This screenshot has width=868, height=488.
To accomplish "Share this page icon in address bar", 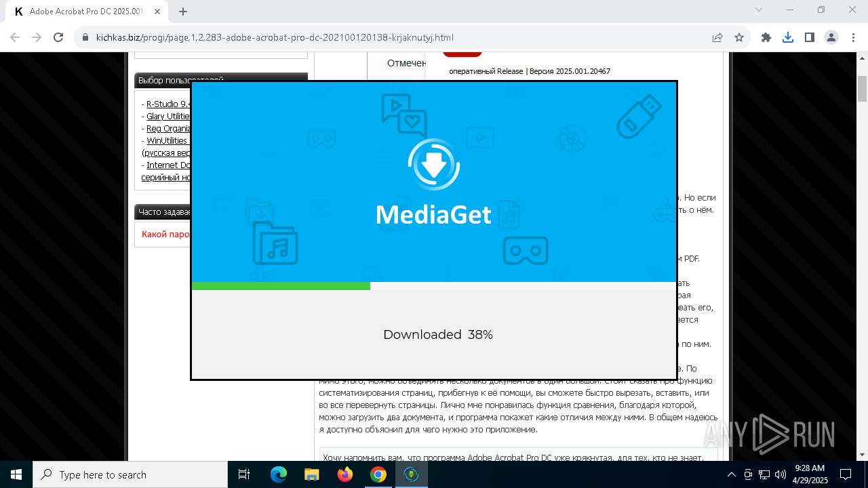I will (x=717, y=37).
